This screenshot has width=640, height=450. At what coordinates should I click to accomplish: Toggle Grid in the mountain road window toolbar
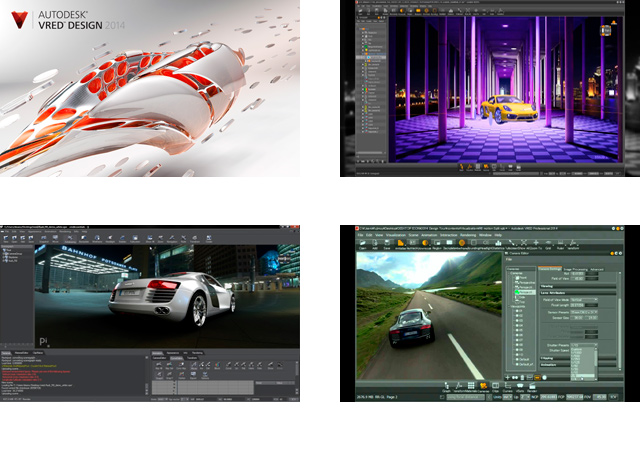(549, 243)
